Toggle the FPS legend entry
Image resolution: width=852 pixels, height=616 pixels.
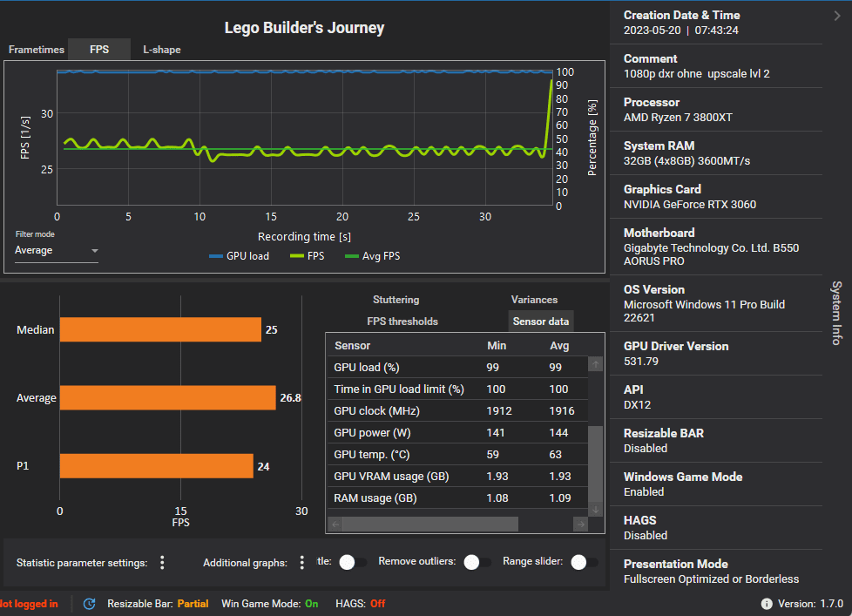307,256
